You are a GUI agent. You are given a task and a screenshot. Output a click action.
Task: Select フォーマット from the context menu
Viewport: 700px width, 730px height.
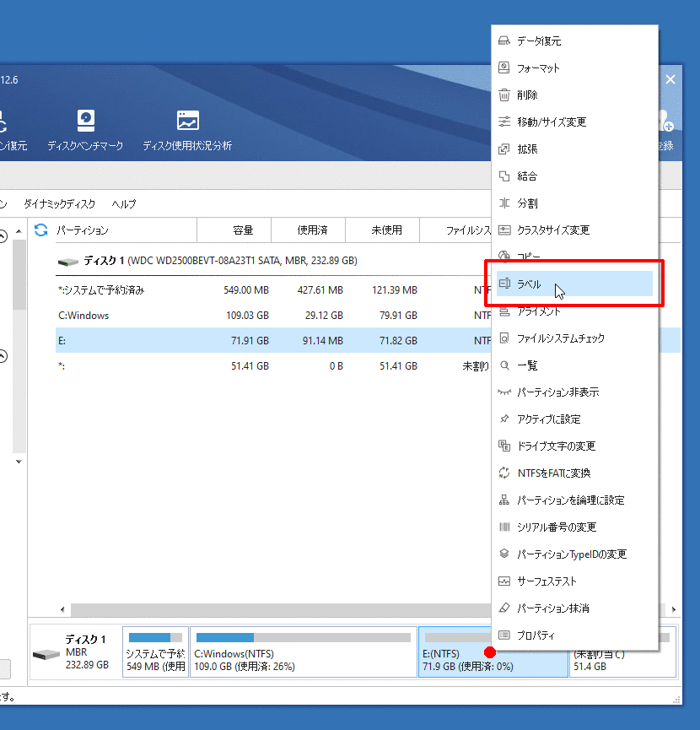[x=538, y=68]
